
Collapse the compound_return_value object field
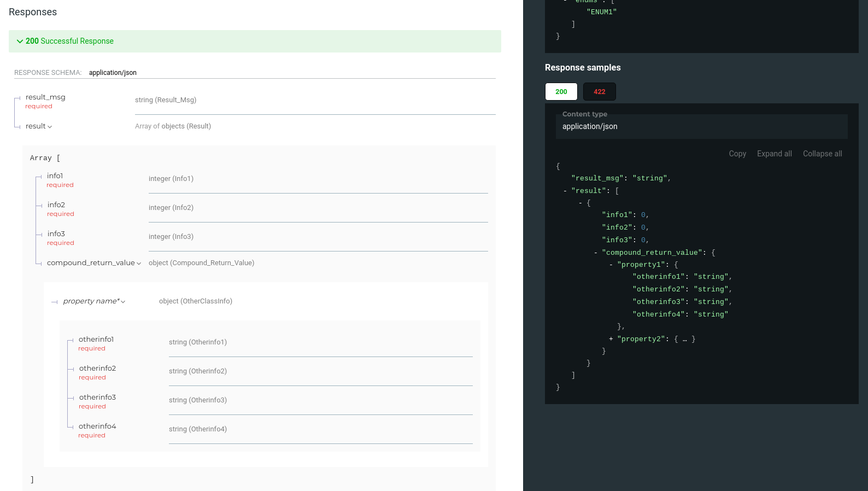coord(94,263)
